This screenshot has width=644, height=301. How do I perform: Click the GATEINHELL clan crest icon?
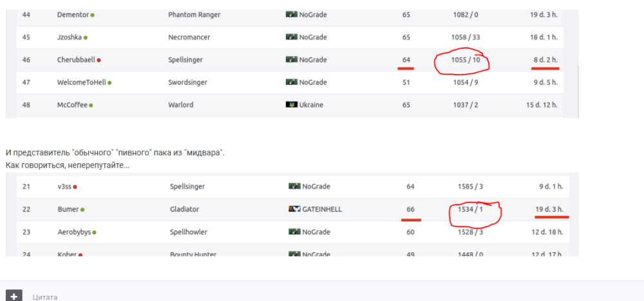(x=294, y=209)
